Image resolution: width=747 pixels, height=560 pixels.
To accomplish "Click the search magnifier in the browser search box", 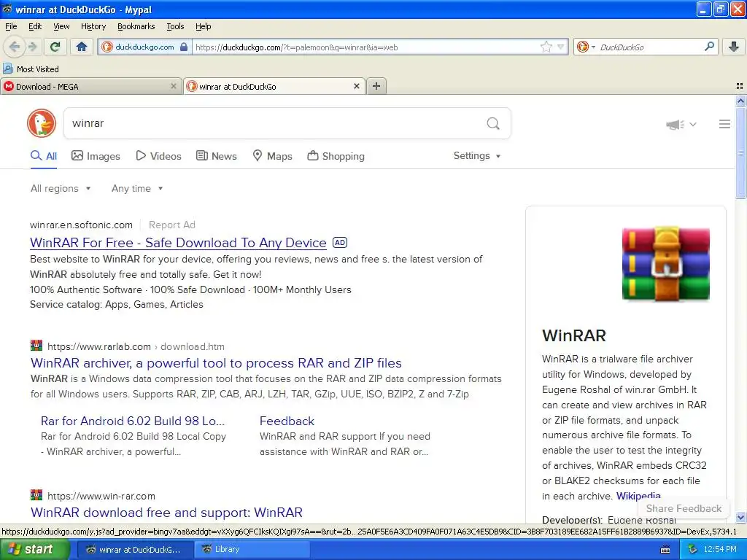I will point(709,47).
